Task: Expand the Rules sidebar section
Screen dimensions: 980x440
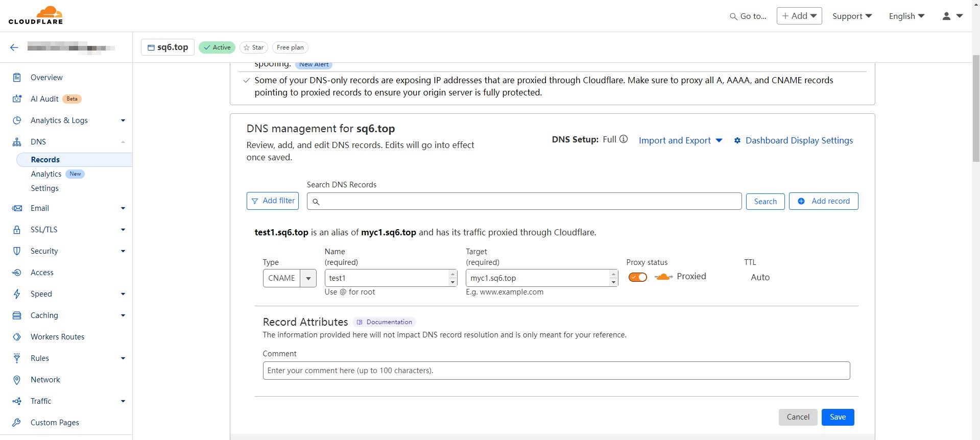Action: (x=123, y=358)
